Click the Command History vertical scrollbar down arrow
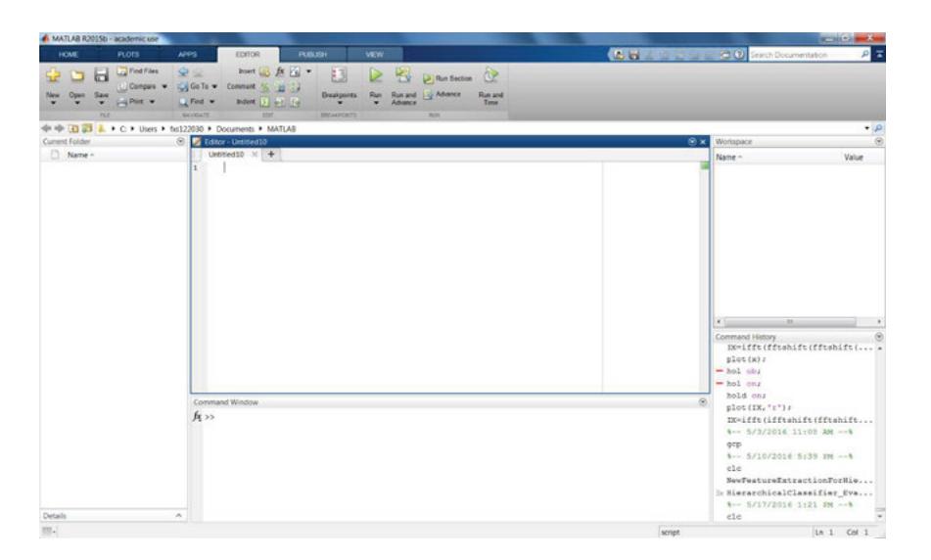 coord(879,517)
